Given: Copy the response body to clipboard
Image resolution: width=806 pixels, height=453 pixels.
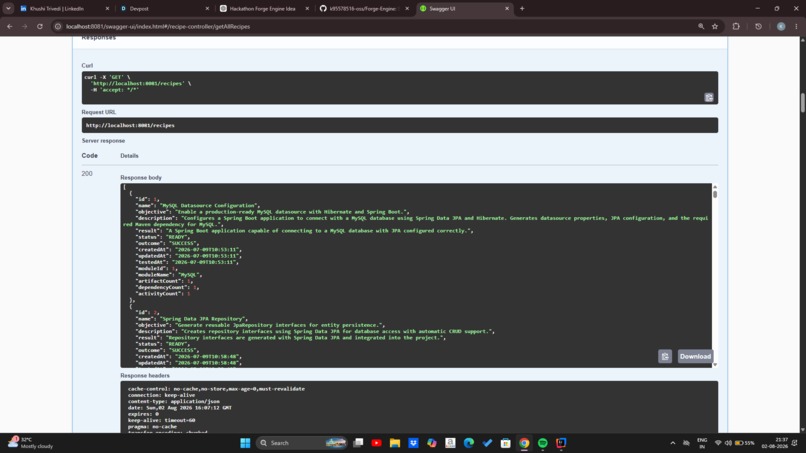Looking at the screenshot, I should point(665,356).
